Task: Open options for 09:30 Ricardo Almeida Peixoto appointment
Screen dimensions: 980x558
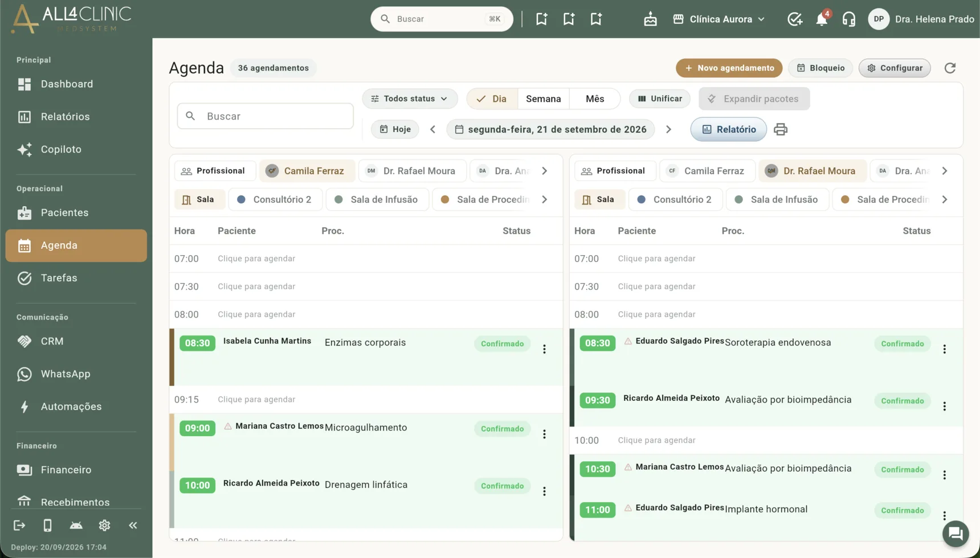Action: 944,406
